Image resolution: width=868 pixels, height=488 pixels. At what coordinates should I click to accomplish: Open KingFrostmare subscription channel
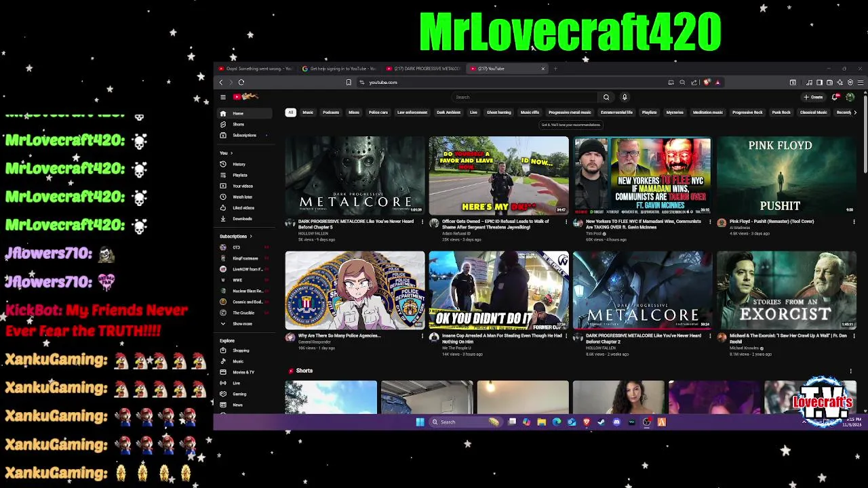tap(245, 258)
